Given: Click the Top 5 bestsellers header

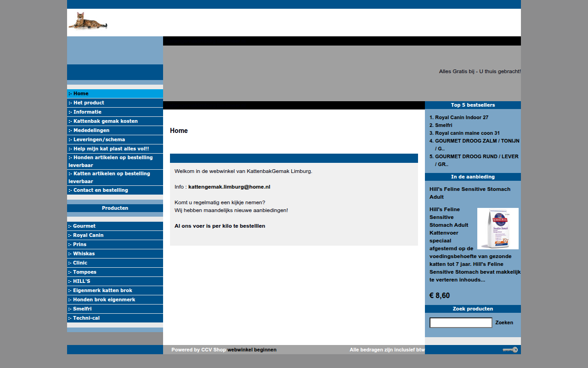Looking at the screenshot, I should point(473,105).
